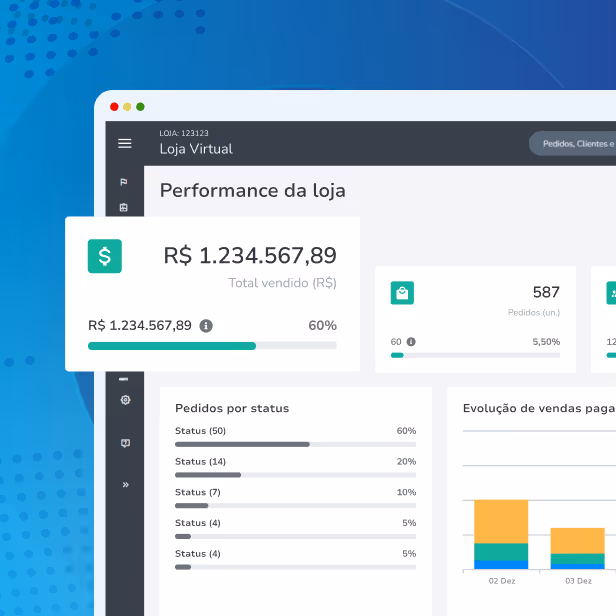This screenshot has width=616, height=616.
Task: Click the orange segment of 02 Dez bar
Action: 501,521
